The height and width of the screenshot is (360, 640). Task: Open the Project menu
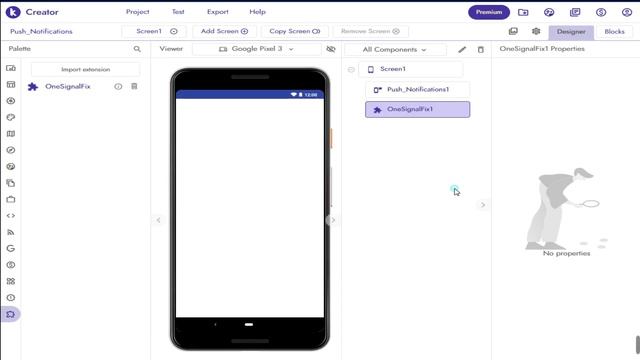pyautogui.click(x=138, y=12)
